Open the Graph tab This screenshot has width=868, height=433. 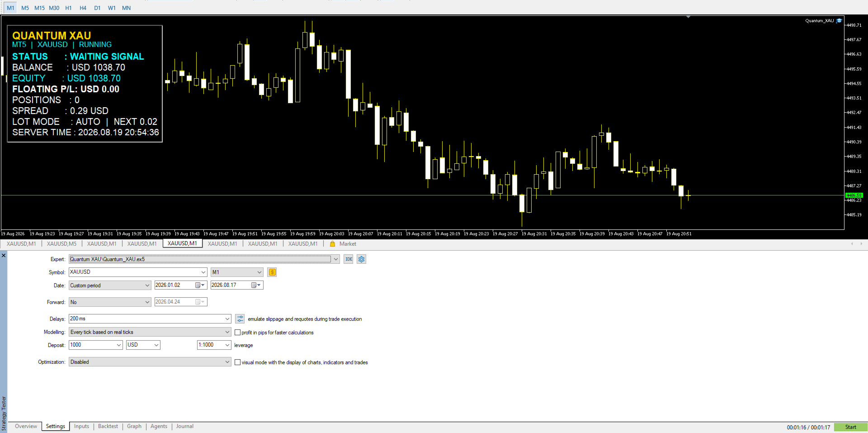tap(134, 427)
